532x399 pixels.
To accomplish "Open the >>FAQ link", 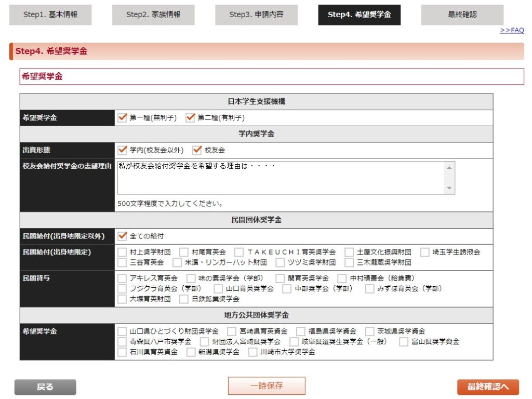I will coord(512,31).
